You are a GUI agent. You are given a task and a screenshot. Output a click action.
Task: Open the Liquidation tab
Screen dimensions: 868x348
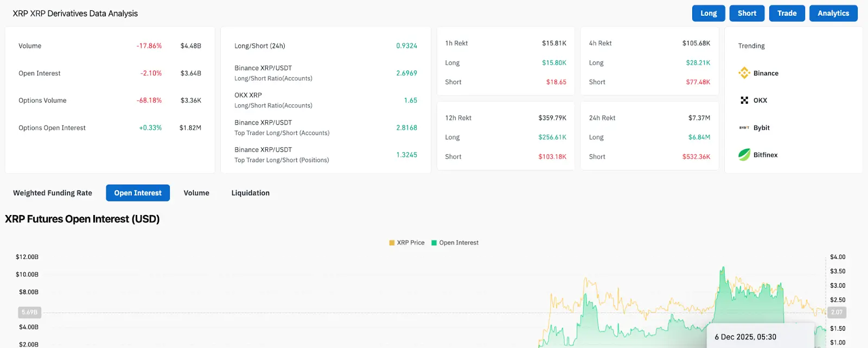(x=250, y=193)
